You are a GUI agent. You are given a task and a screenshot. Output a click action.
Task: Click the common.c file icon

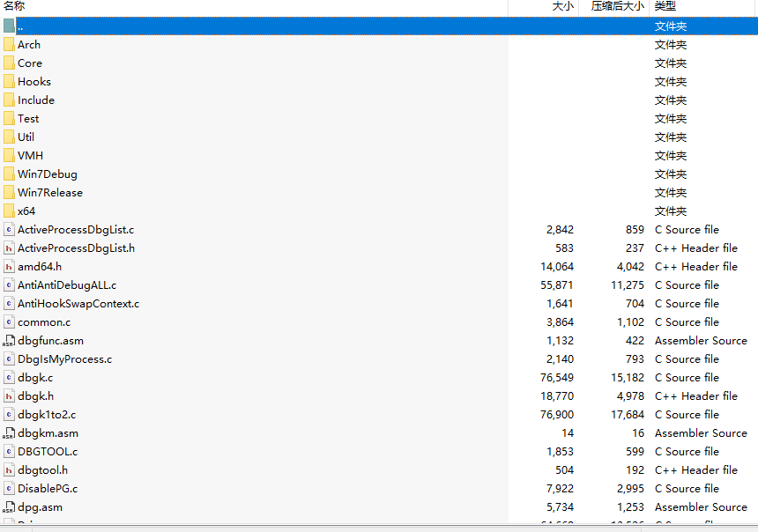(9, 322)
